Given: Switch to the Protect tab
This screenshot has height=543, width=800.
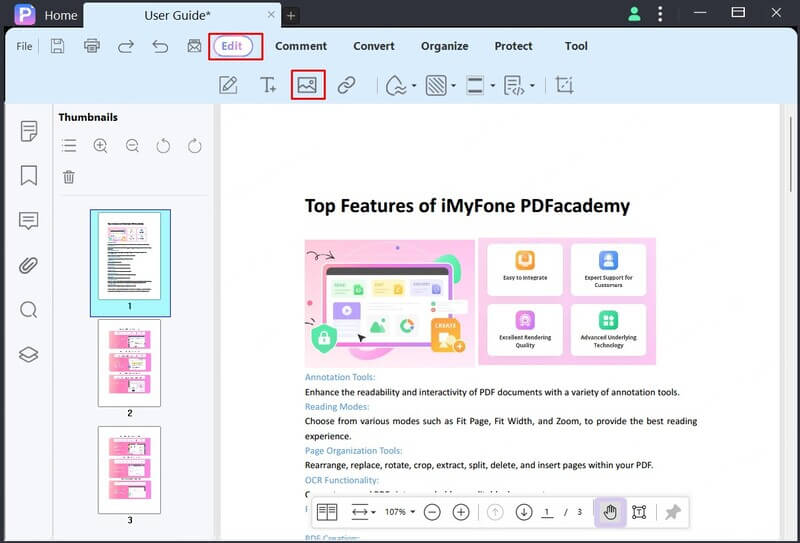Looking at the screenshot, I should 513,46.
